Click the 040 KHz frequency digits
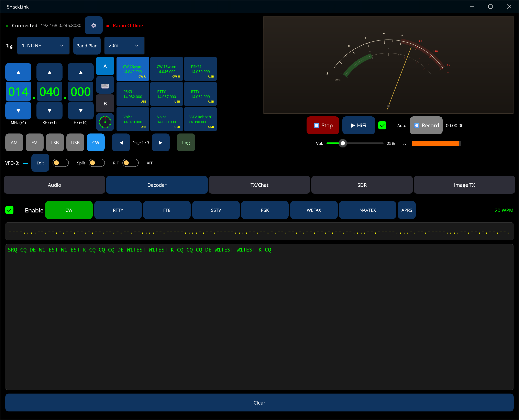519x420 pixels. pyautogui.click(x=49, y=91)
